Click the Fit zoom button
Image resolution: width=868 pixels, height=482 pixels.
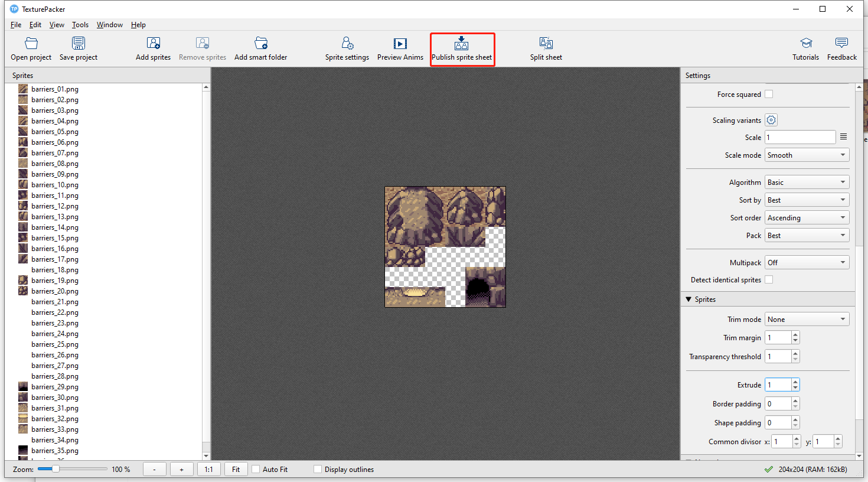pyautogui.click(x=236, y=469)
